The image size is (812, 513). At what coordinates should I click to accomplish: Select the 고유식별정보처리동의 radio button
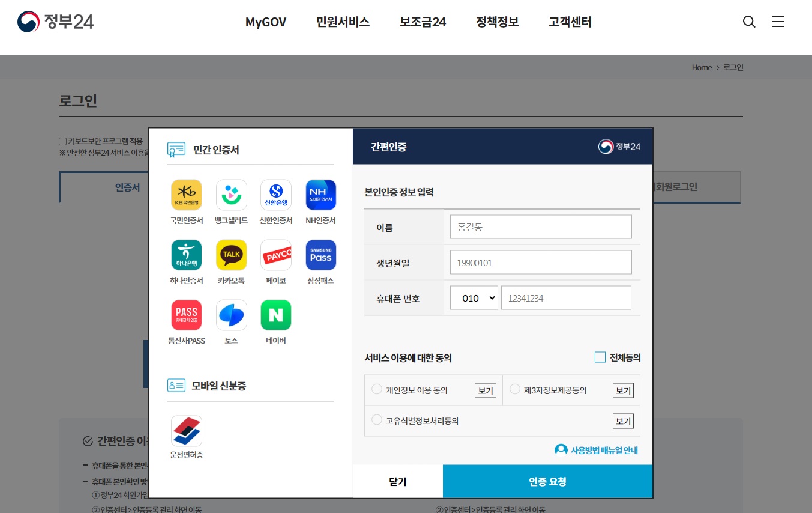377,420
